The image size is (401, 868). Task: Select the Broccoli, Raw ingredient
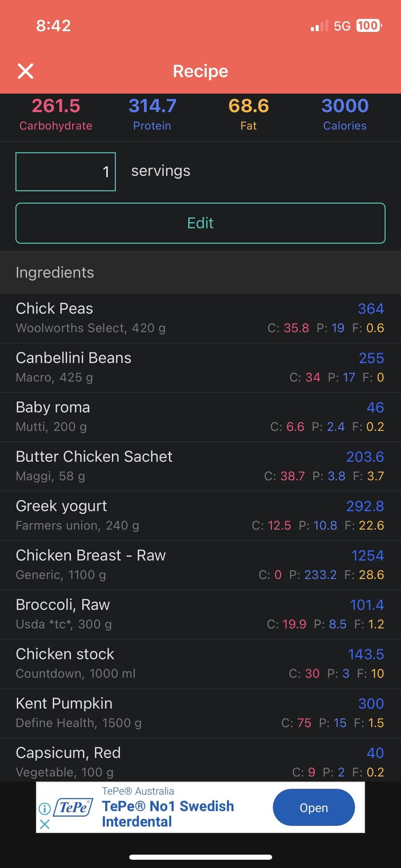click(200, 615)
